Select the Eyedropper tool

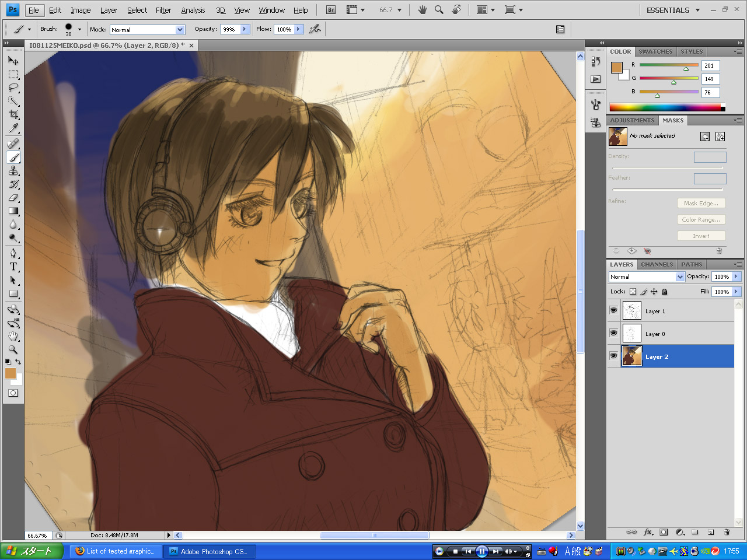coord(13,128)
